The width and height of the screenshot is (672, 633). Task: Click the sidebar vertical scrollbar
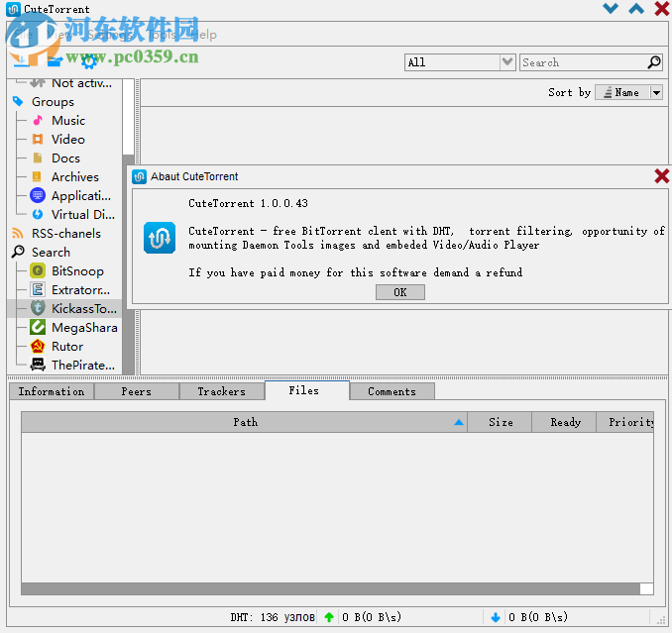(x=128, y=227)
